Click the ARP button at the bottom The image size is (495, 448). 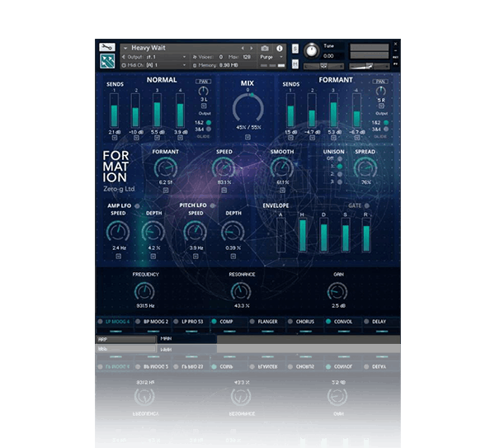tap(125, 339)
